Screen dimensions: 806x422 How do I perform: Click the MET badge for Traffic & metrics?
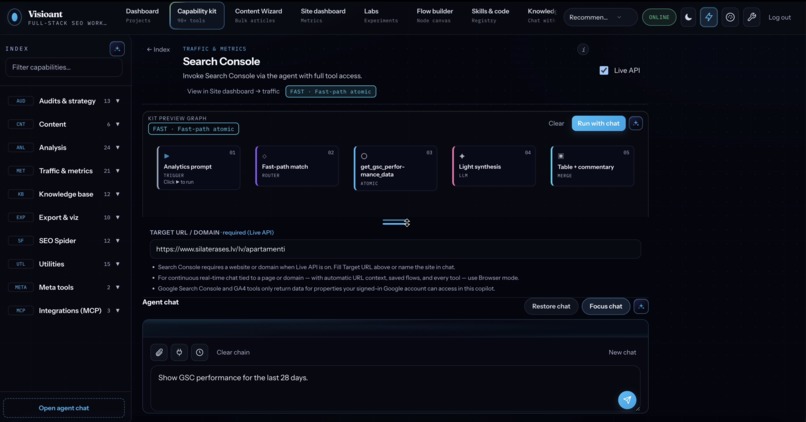pyautogui.click(x=21, y=171)
